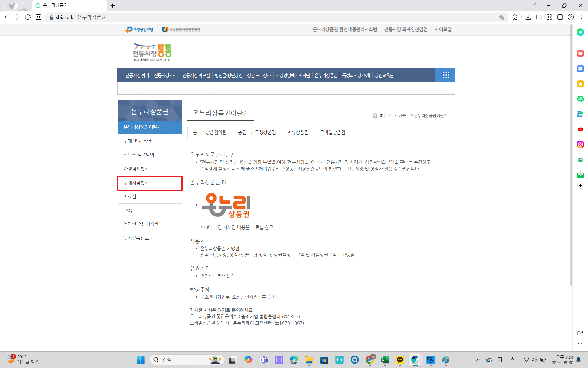Add a sidebar app with plus icon
This screenshot has width=588, height=368.
click(x=580, y=186)
